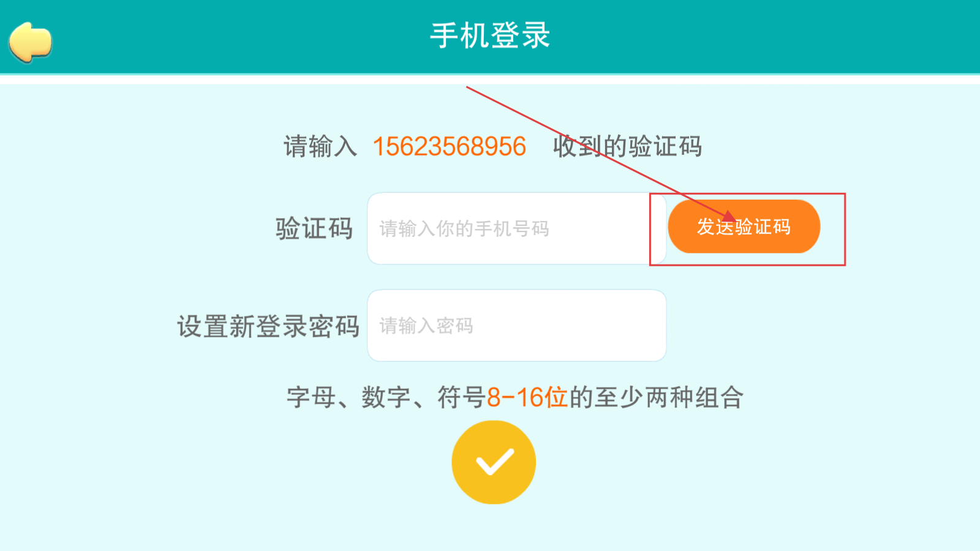The width and height of the screenshot is (980, 551).
Task: Click the orange 8-16位 length hint text
Action: [527, 397]
